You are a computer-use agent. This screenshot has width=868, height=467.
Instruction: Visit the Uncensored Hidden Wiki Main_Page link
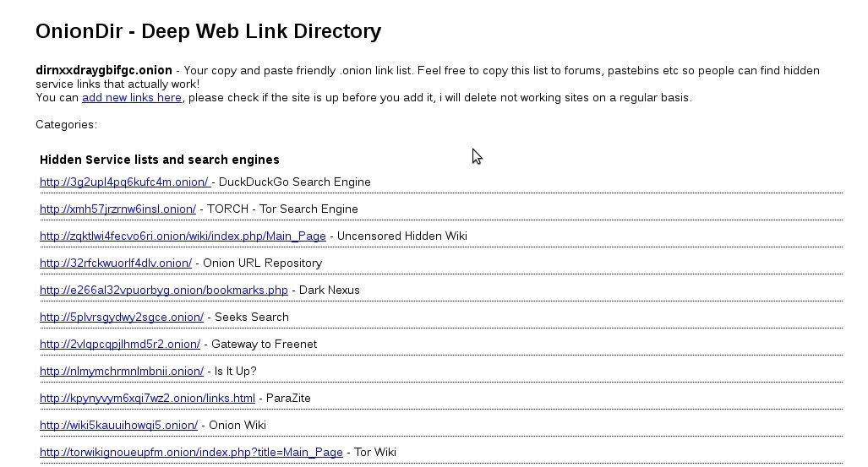click(183, 236)
